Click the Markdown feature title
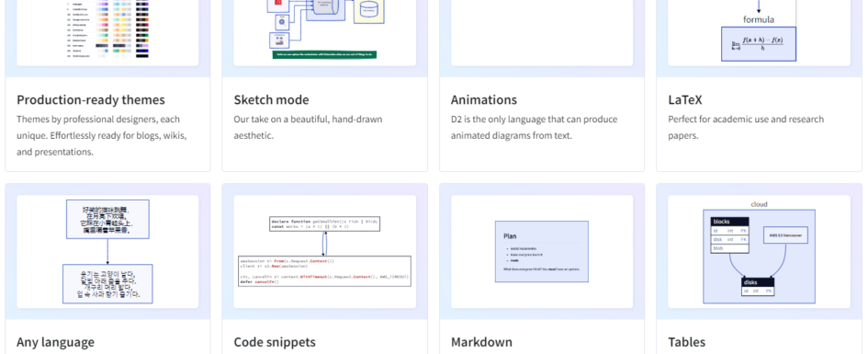Viewport: 868px width, 354px height. click(x=481, y=342)
